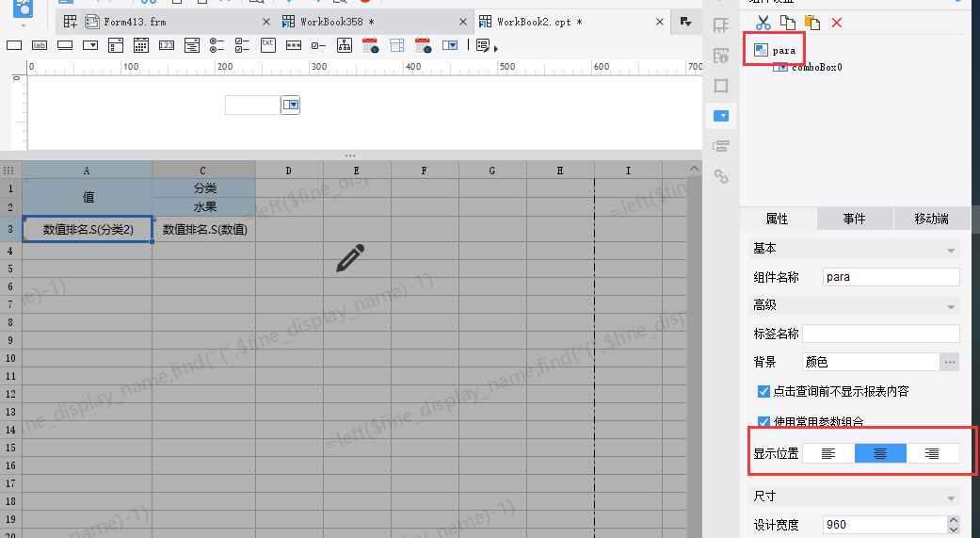This screenshot has height=538, width=980.
Task: Click the grid scroll-up arrow
Action: coord(694,169)
